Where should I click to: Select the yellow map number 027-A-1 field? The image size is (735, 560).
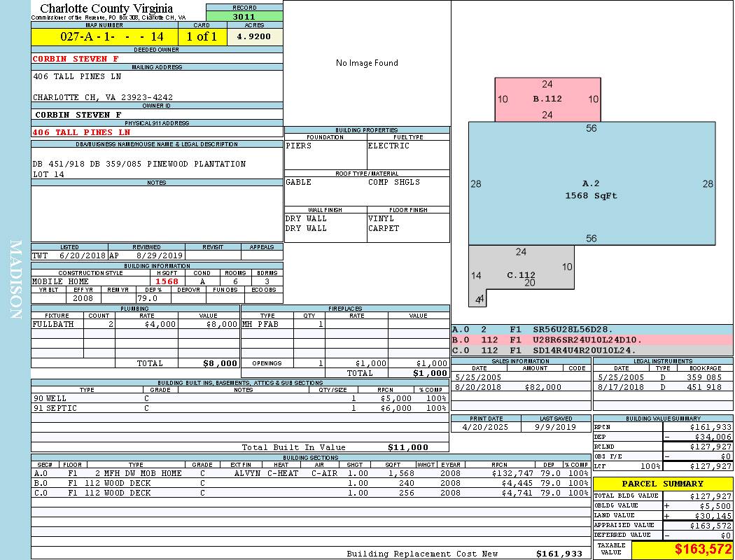[x=104, y=36]
